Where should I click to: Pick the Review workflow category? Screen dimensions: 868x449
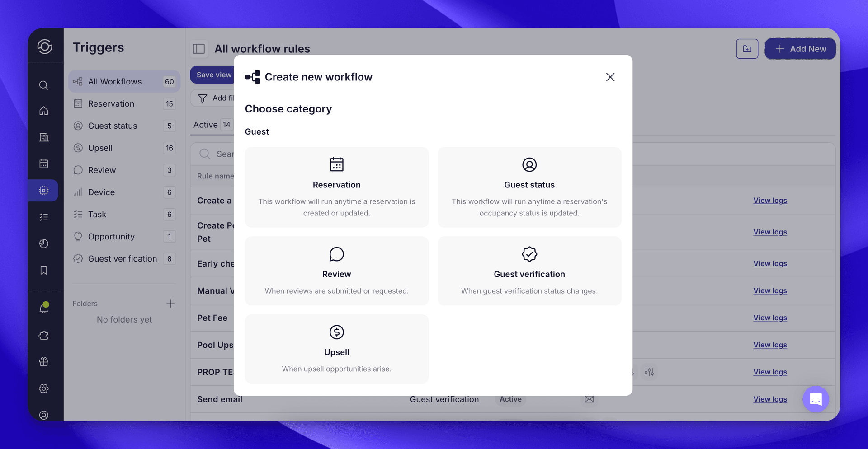[336, 271]
